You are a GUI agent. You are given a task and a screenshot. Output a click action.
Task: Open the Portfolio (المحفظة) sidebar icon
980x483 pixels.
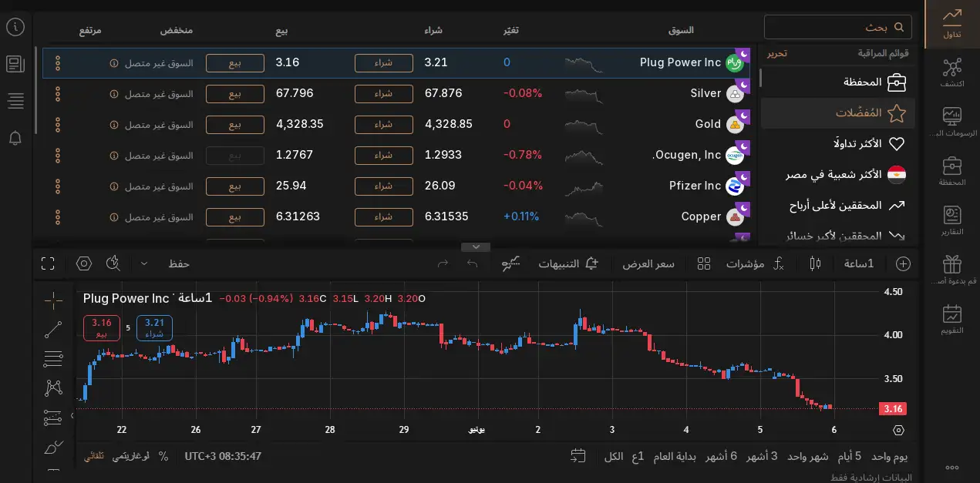coord(952,171)
